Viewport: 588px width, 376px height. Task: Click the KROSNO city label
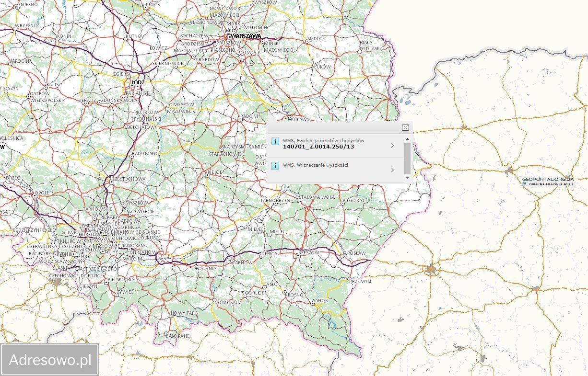pyautogui.click(x=294, y=295)
